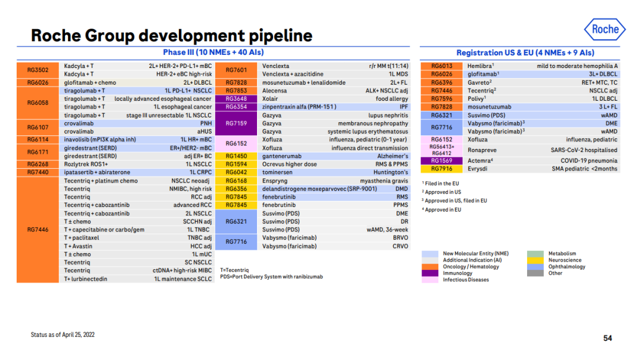
Task: Click the 'T + Avastin' row
Action: [x=138, y=246]
